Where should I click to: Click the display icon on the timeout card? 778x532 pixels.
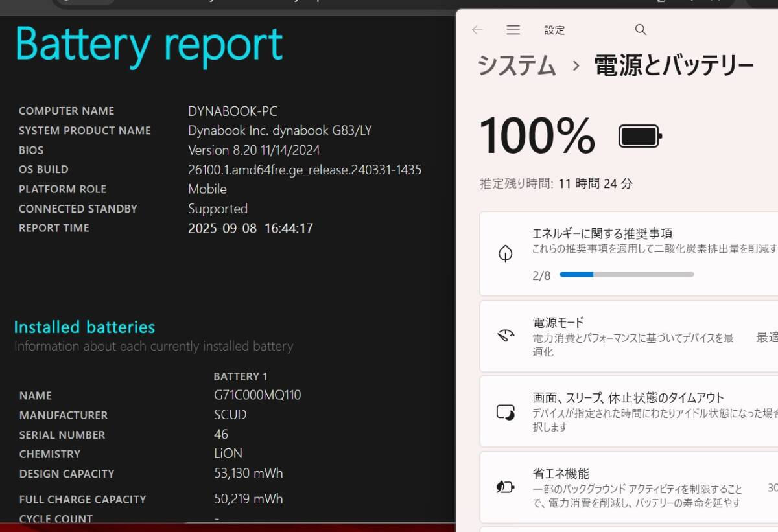[506, 411]
